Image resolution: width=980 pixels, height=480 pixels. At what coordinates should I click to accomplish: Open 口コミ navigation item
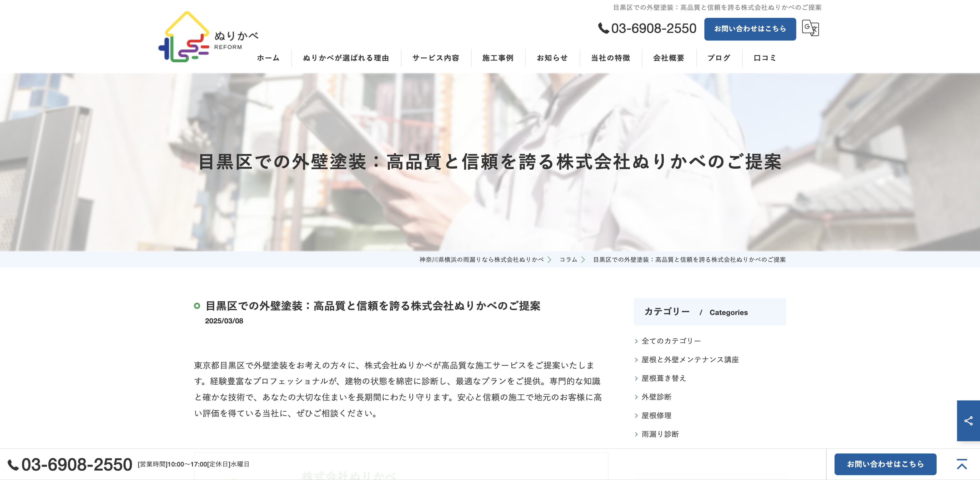coord(765,58)
